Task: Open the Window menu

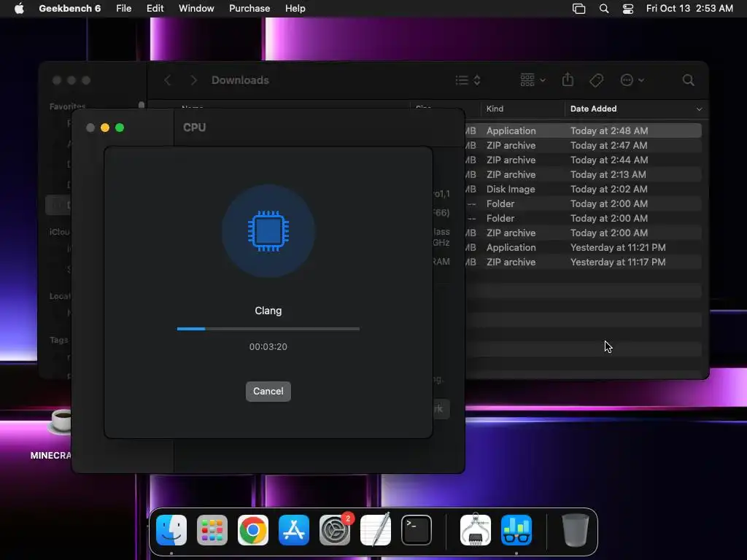Action: (196, 9)
